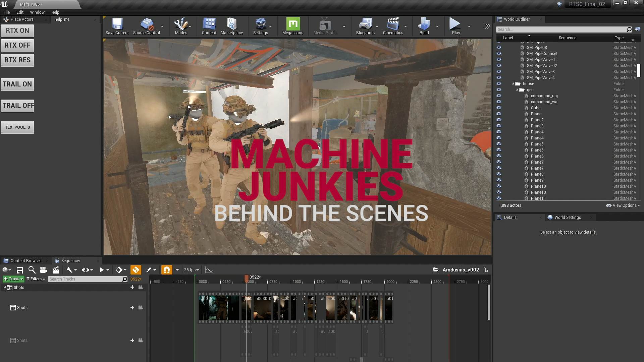Toggle the Sequencer snapping magnet
This screenshot has height=362, width=644.
click(167, 270)
